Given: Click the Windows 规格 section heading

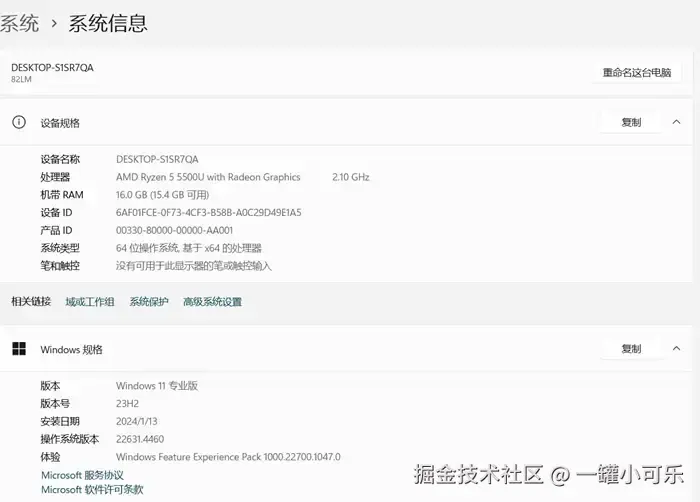Looking at the screenshot, I should (x=71, y=349).
